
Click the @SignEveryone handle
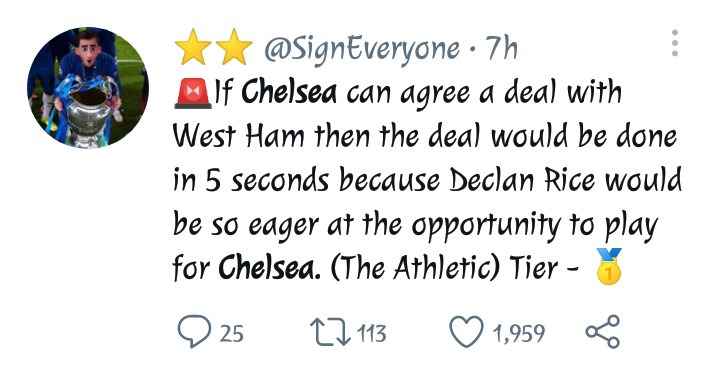click(x=362, y=48)
